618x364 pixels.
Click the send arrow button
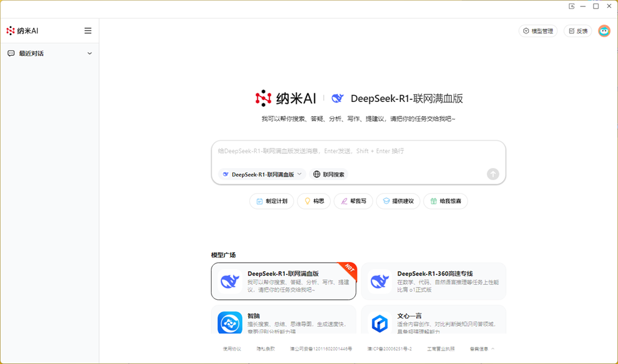pyautogui.click(x=493, y=174)
